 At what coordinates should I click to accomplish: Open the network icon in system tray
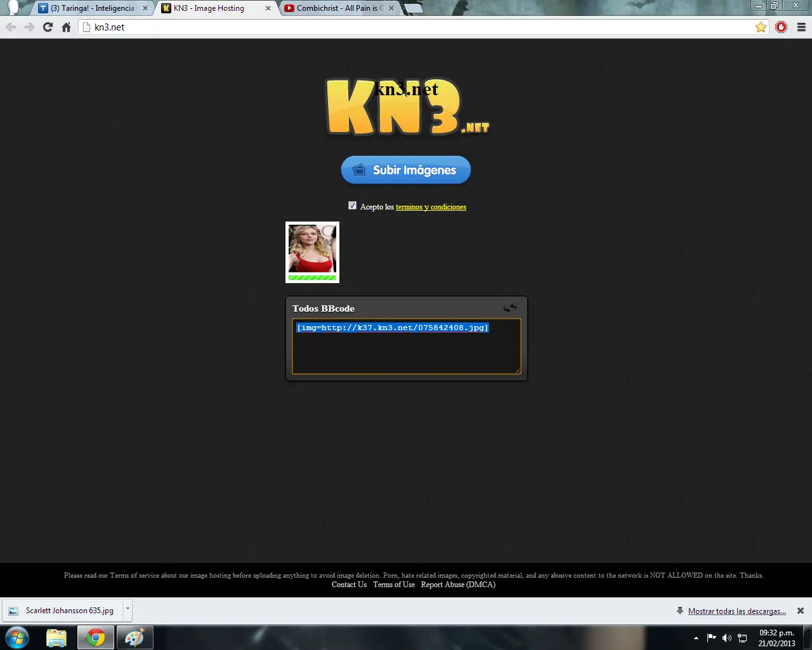click(x=742, y=638)
